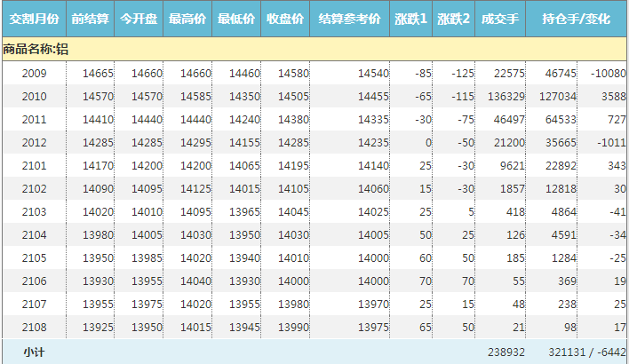Select the 持仓手/变化 column header
Viewport: 629px width, 364px height.
point(577,19)
